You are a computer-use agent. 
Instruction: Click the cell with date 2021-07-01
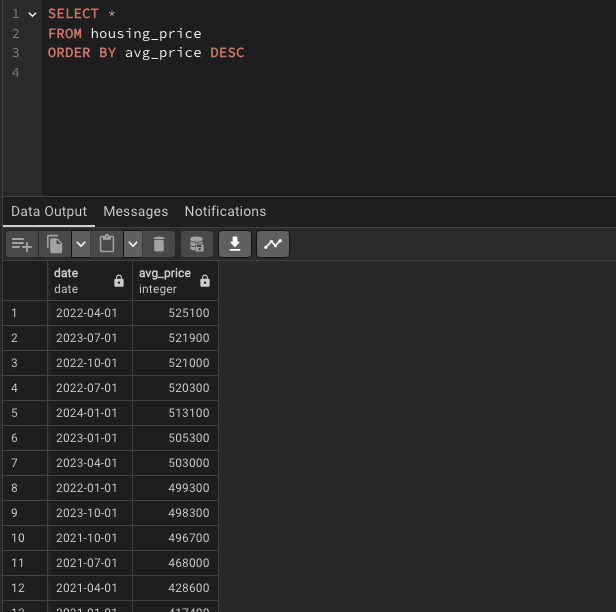coord(90,563)
